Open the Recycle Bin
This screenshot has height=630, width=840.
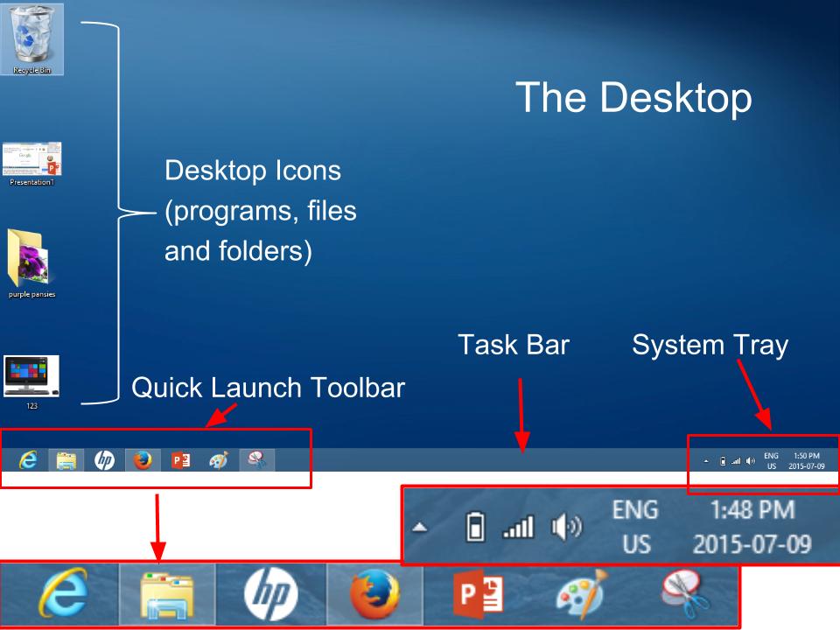pos(33,35)
